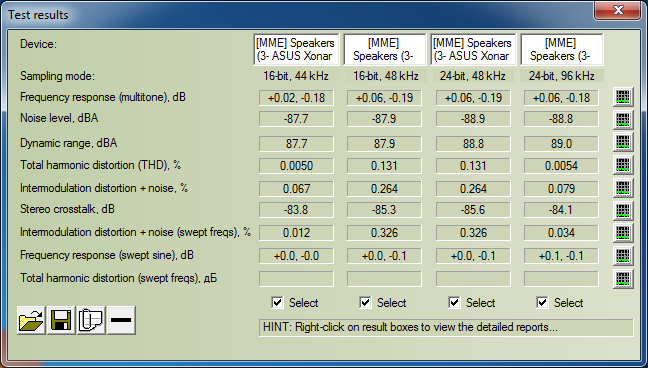This screenshot has height=368, width=648.
Task: Click swept sine value +0.1, -0.1
Action: 561,256
